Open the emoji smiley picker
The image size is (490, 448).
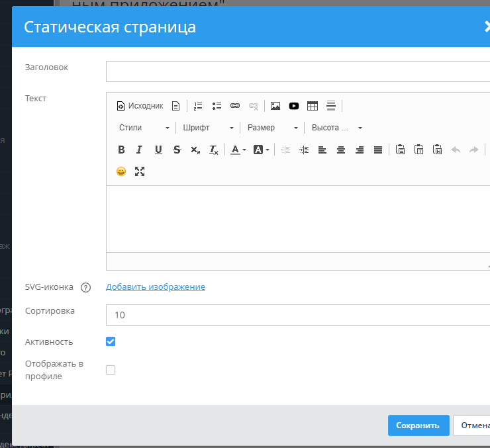(x=121, y=171)
